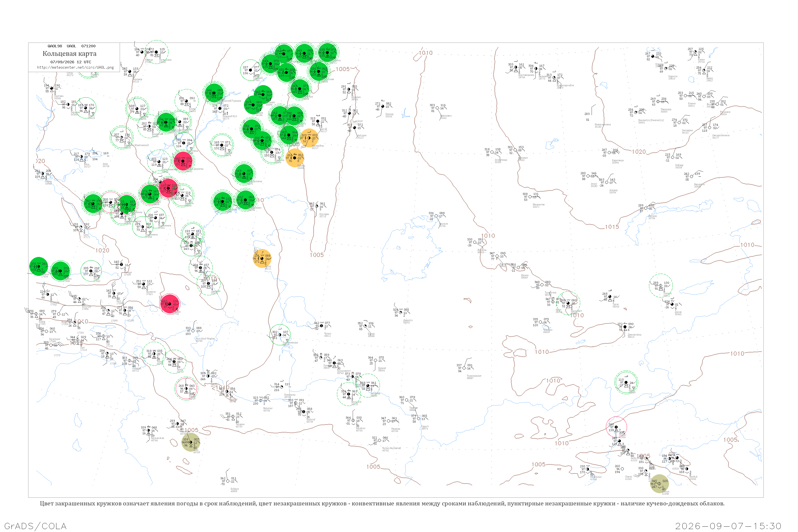This screenshot has height=532, width=798.
Task: Click the 2026-09-07-15:30 timestamp
Action: pyautogui.click(x=728, y=526)
